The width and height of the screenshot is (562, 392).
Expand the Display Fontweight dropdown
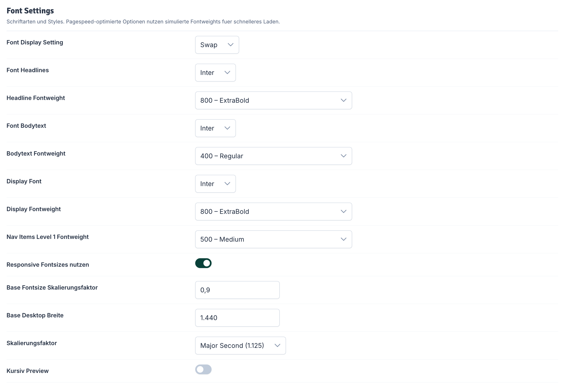[273, 212]
